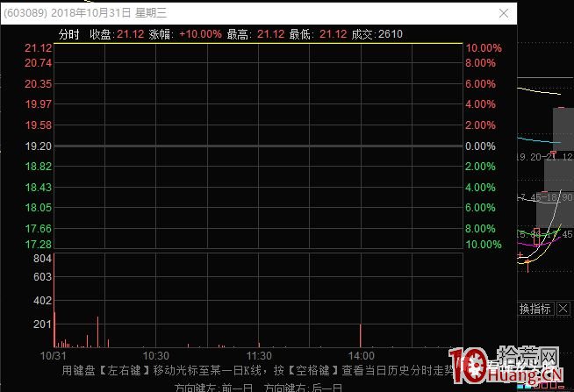Close the indicator panel next to 换指标
Image resolution: width=574 pixels, height=392 pixels.
563,309
